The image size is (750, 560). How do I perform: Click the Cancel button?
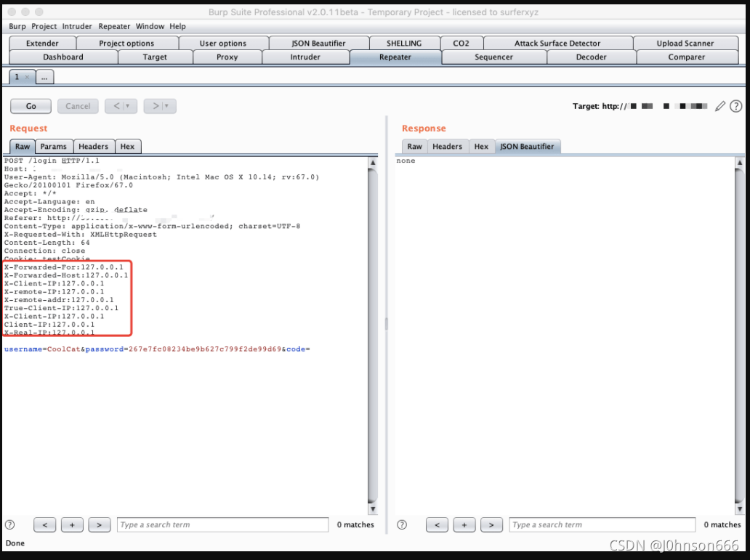pos(78,106)
